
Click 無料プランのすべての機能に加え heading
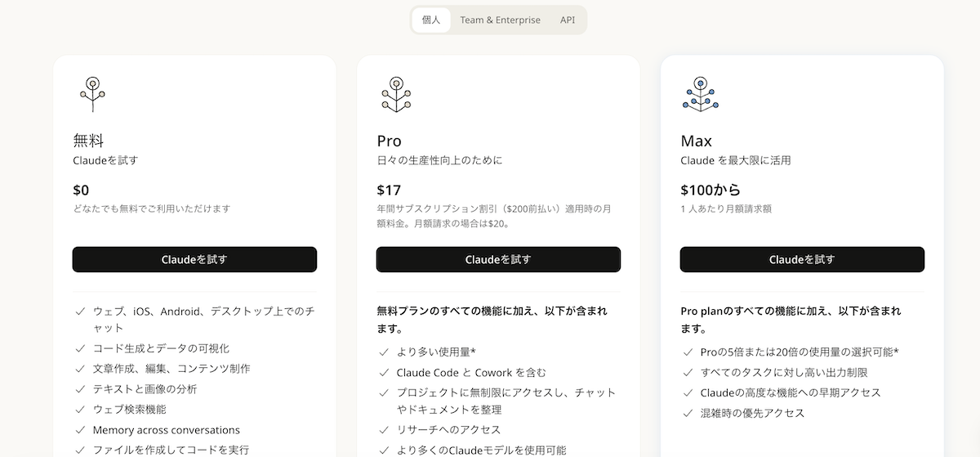click(492, 320)
